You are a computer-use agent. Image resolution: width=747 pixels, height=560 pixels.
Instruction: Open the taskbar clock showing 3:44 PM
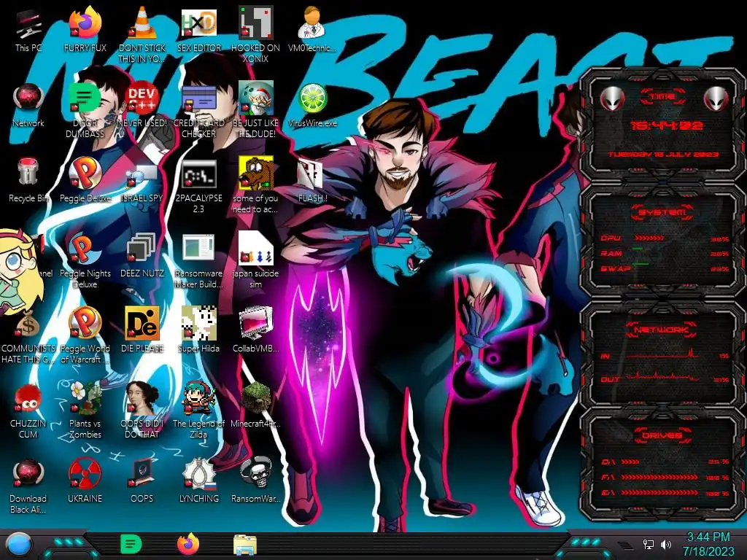pos(708,544)
